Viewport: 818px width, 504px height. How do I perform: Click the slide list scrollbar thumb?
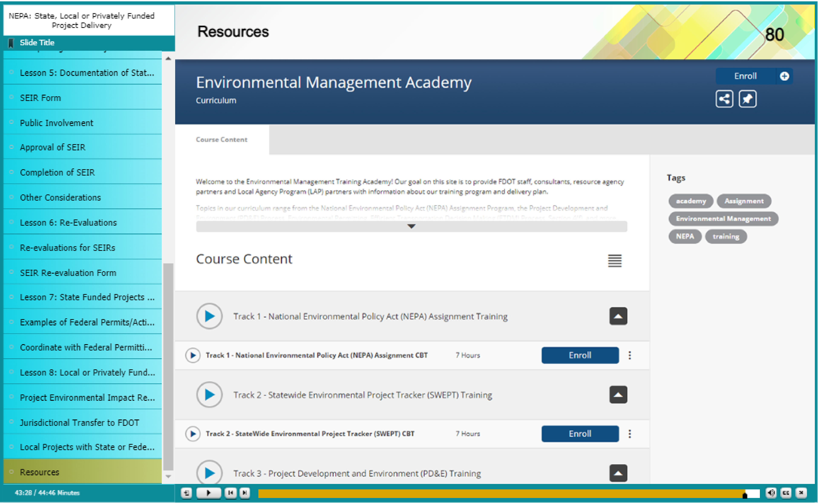[168, 367]
